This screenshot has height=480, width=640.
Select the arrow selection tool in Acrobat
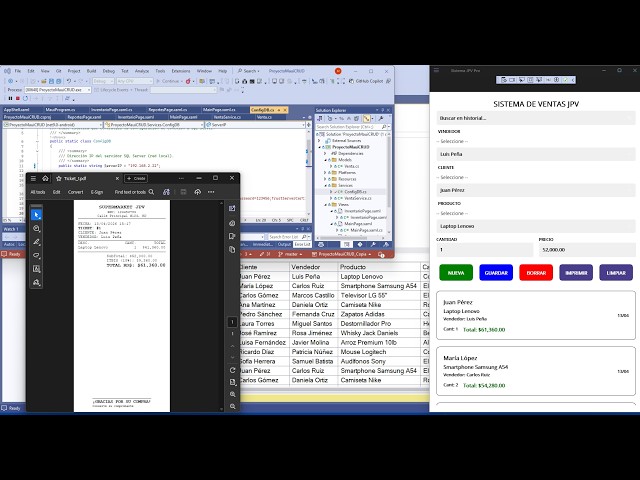pyautogui.click(x=36, y=215)
